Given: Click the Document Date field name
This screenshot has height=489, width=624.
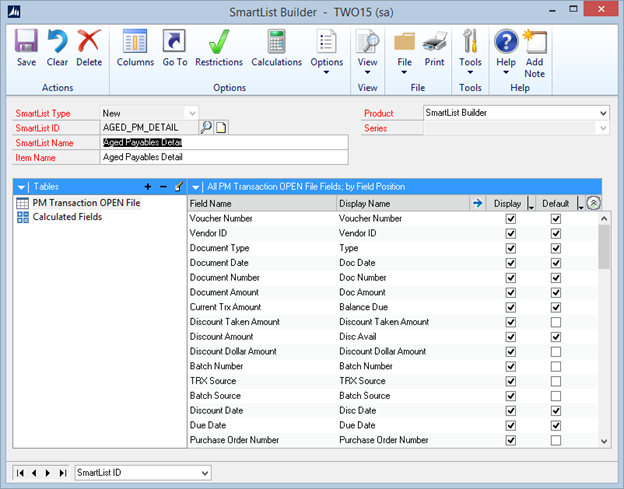Looking at the screenshot, I should click(219, 263).
